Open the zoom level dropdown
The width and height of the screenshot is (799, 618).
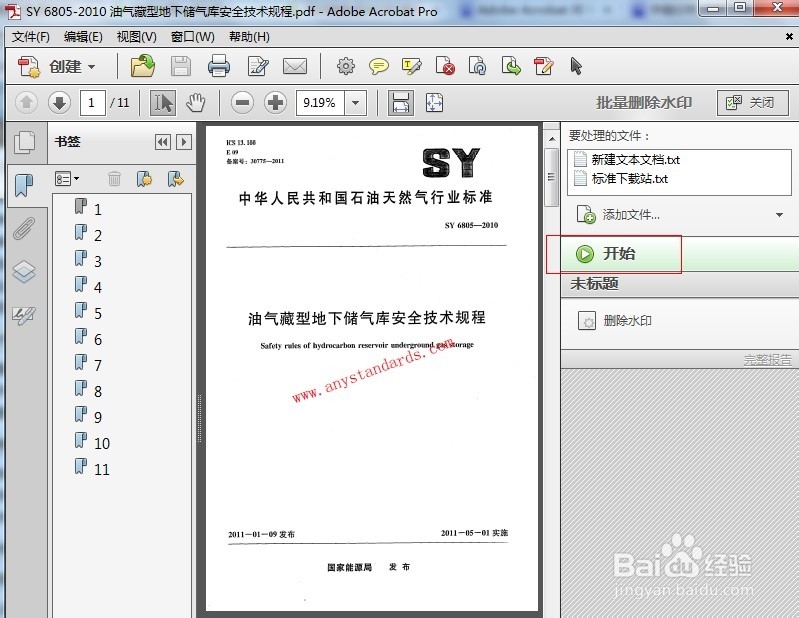[356, 103]
